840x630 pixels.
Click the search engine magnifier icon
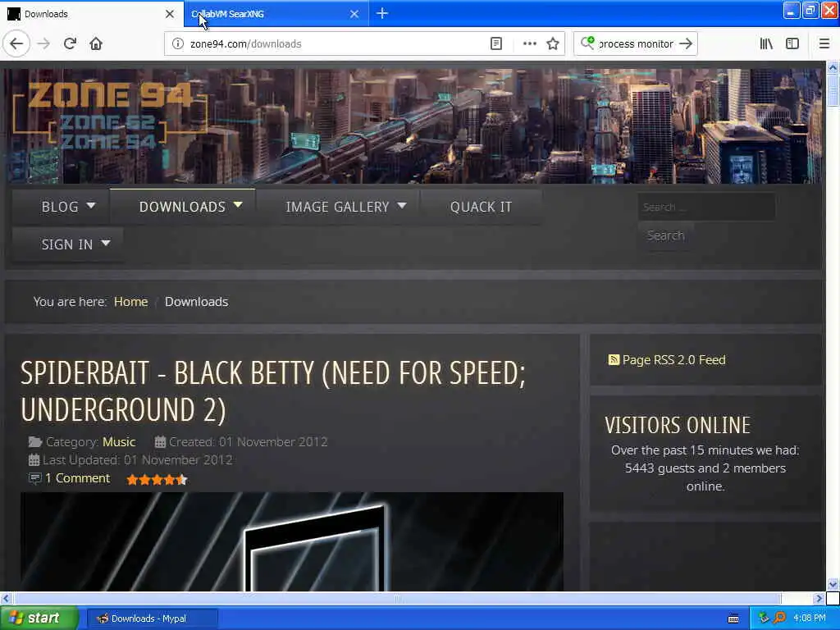coord(587,43)
